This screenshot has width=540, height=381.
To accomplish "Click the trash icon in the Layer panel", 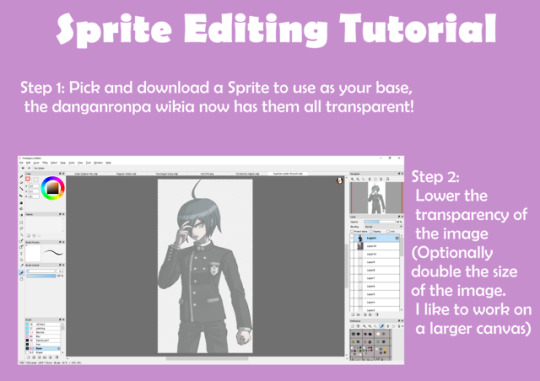I will point(377,315).
